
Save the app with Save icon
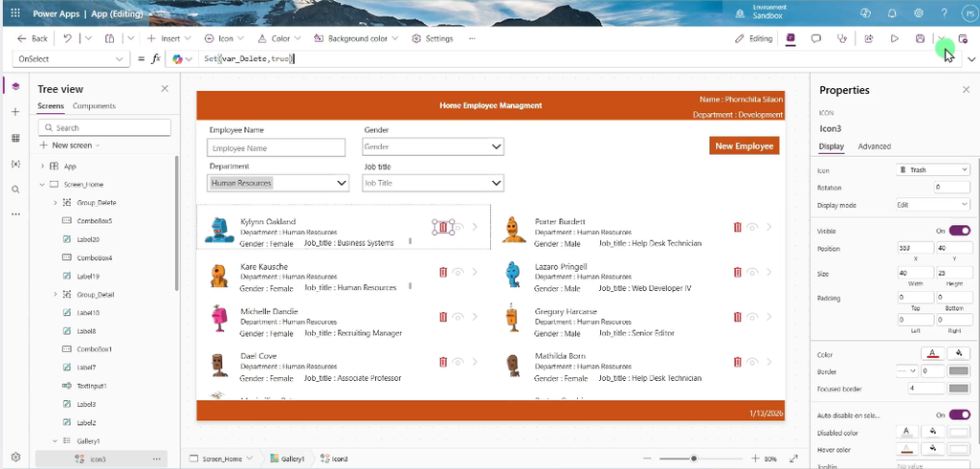point(920,39)
